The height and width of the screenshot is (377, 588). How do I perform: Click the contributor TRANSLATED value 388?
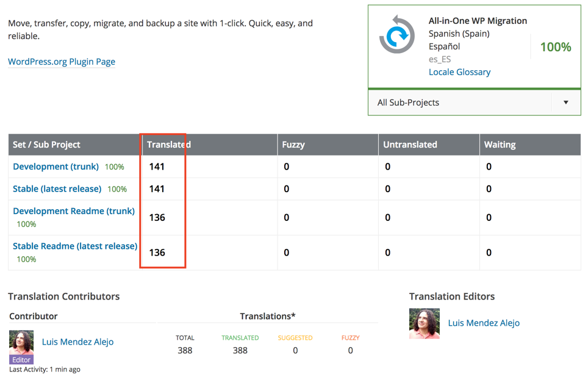[240, 350]
